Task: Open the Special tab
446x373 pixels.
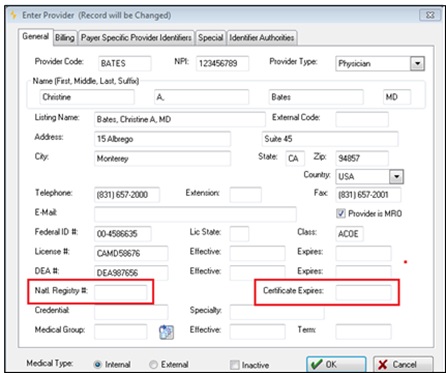Action: (211, 38)
